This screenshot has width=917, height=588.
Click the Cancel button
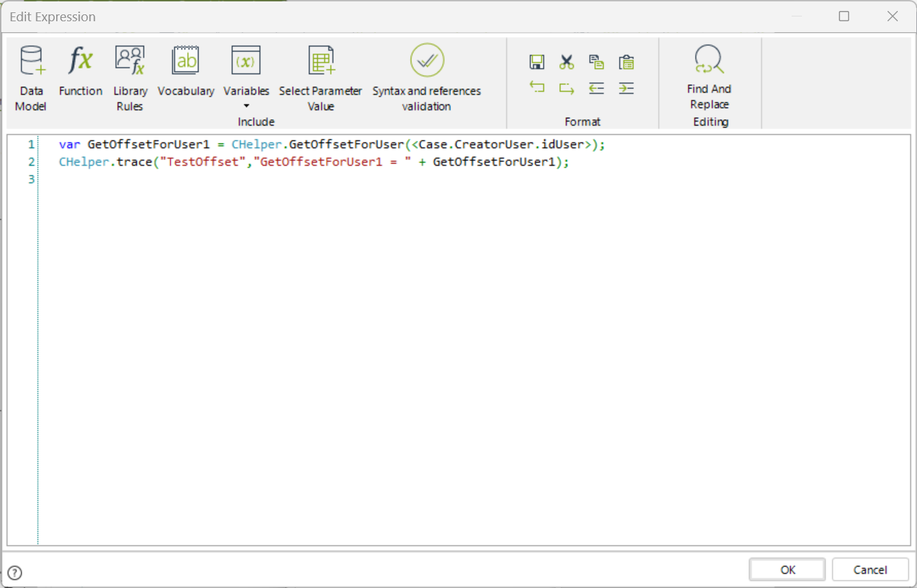870,569
